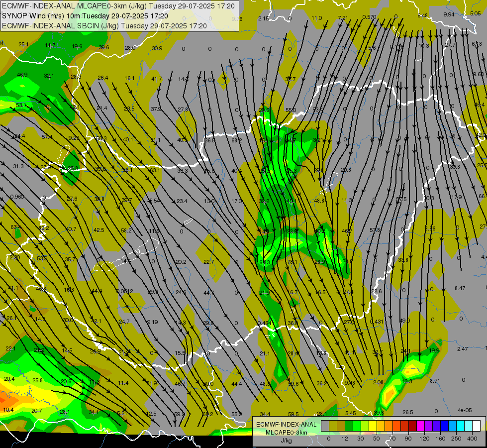
Task: Click the 30 tick label on the scale
Action: [x=360, y=439]
